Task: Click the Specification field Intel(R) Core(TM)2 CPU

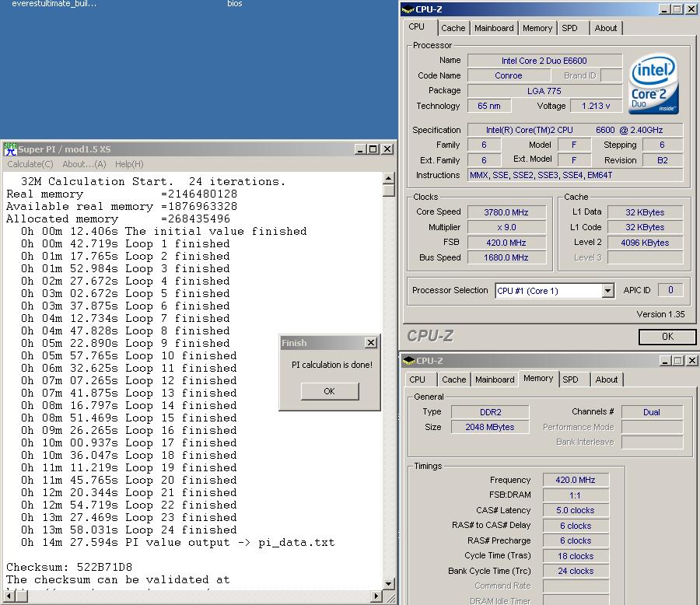Action: [x=575, y=130]
